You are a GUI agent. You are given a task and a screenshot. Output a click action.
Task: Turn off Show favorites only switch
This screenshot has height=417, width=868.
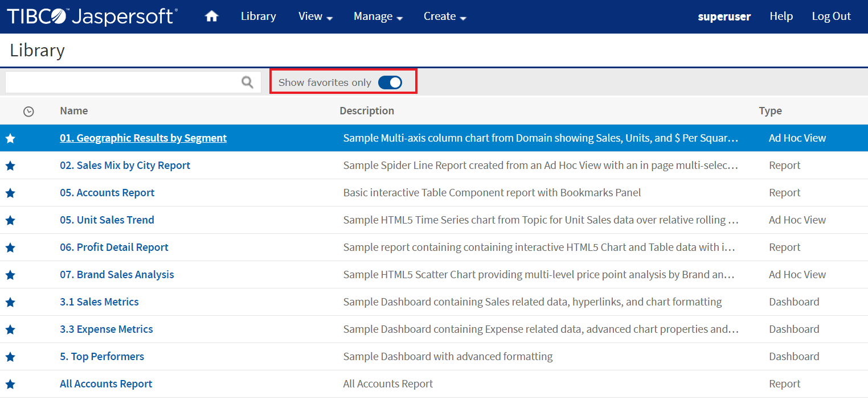[x=390, y=82]
